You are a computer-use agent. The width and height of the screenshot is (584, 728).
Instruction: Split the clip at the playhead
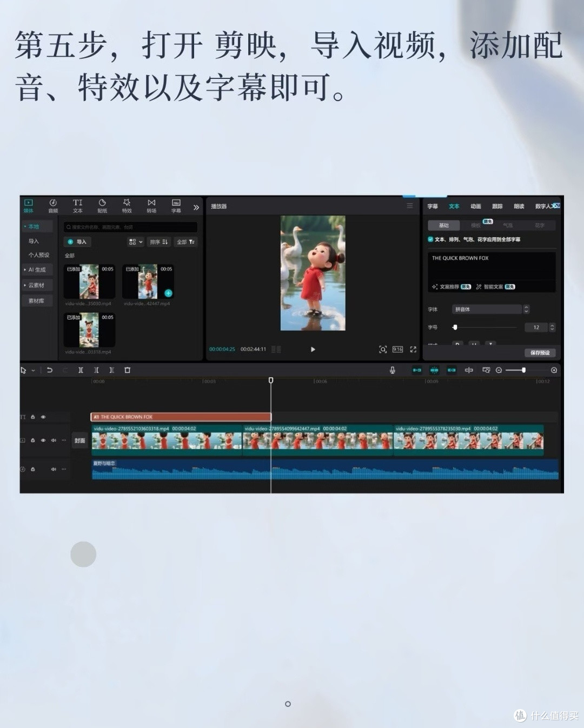pos(81,370)
